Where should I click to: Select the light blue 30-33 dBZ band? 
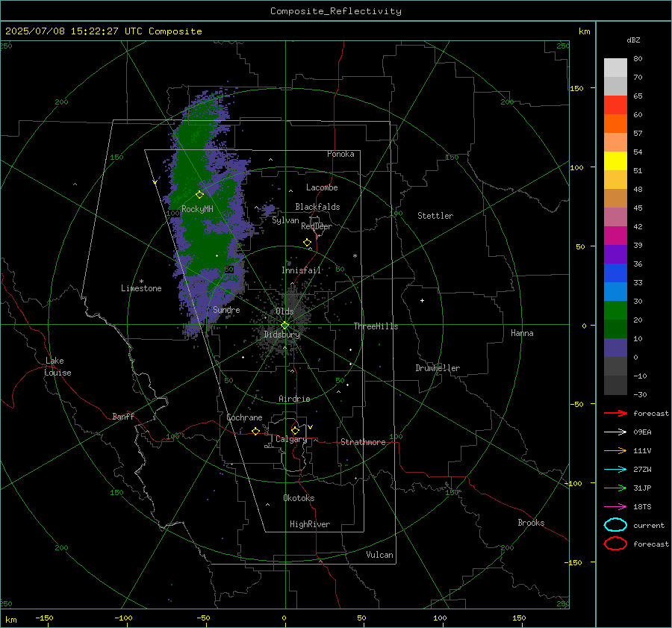point(615,291)
